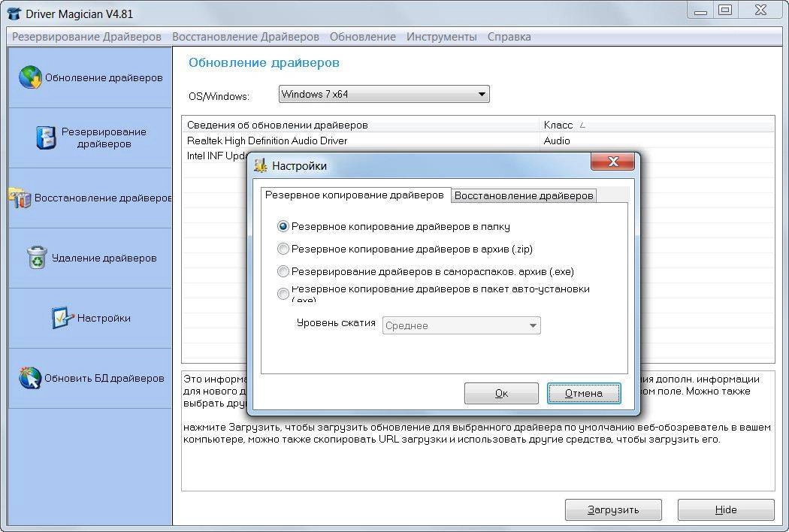Maximize the Driver Magician window
Viewport: 789px width, 532px height.
pos(725,11)
